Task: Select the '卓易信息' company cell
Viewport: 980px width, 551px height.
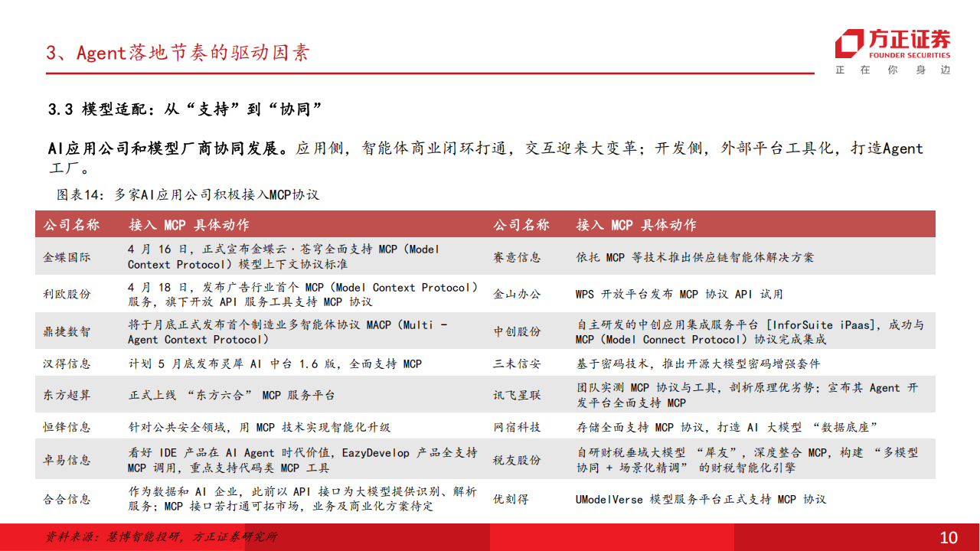Action: coord(67,460)
